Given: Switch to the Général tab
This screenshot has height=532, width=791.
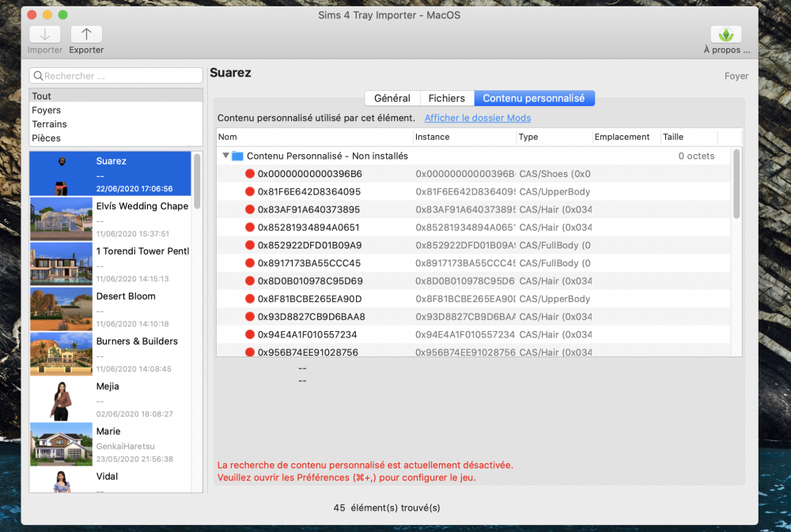Looking at the screenshot, I should [392, 98].
